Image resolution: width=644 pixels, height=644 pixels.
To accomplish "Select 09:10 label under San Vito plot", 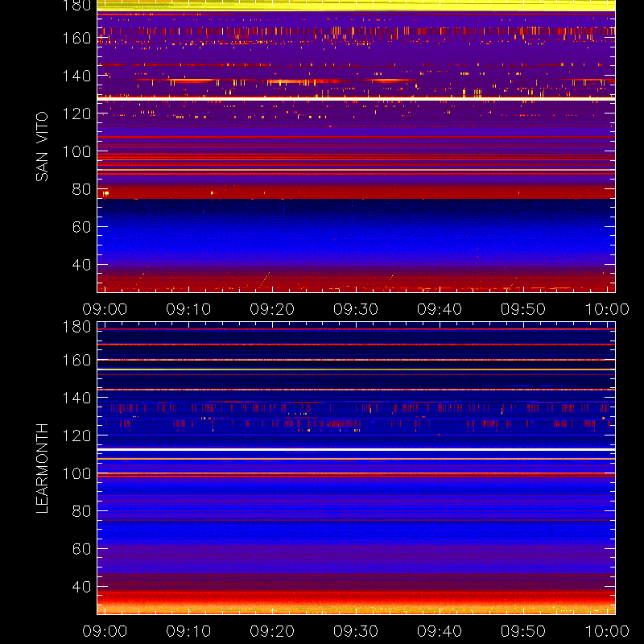I will click(188, 309).
